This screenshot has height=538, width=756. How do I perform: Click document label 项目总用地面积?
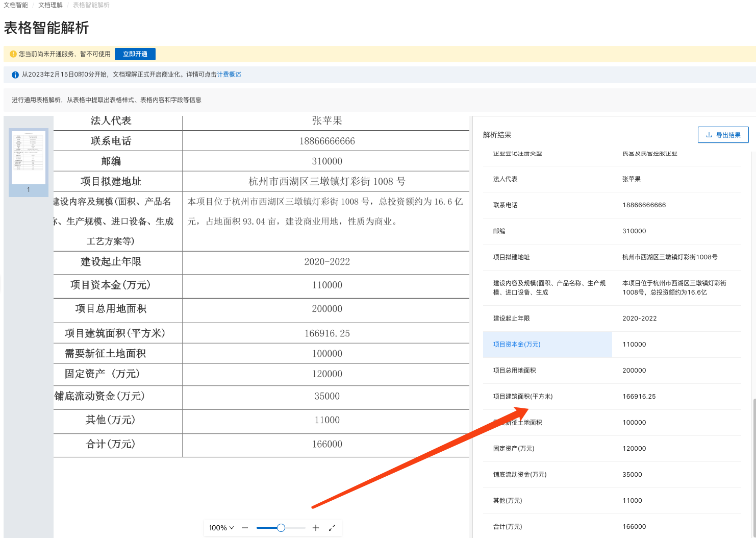[x=111, y=309]
